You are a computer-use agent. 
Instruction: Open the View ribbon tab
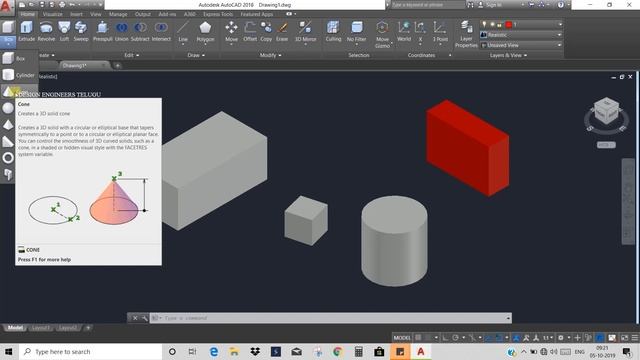[96, 14]
